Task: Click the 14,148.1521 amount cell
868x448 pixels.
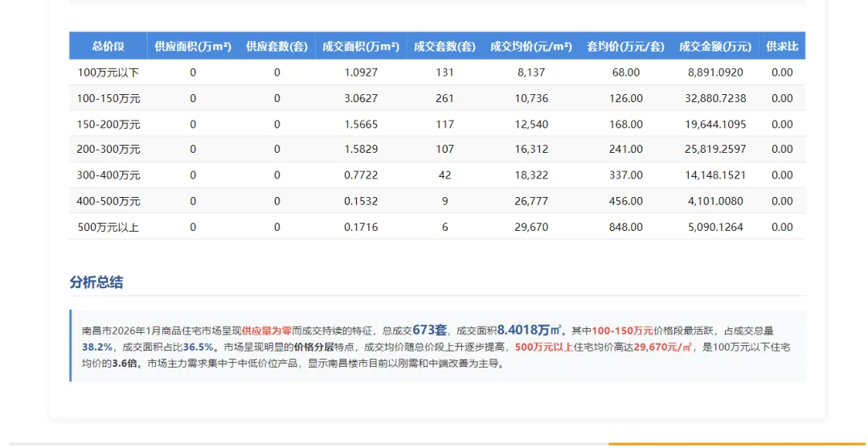Action: pyautogui.click(x=716, y=175)
